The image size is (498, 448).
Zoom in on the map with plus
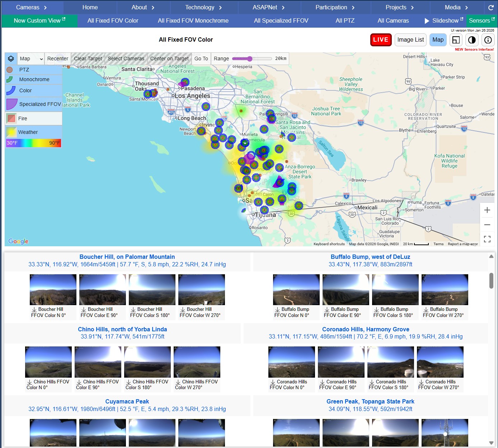[x=487, y=210]
